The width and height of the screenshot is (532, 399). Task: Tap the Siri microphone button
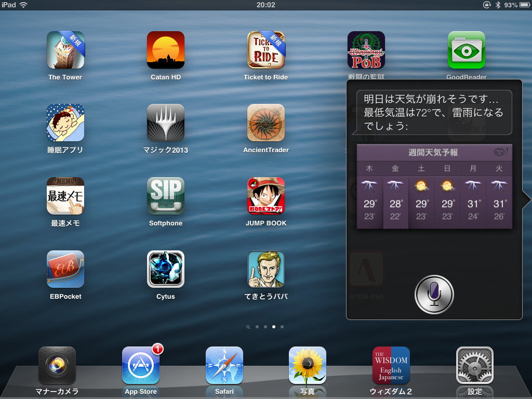pos(434,295)
